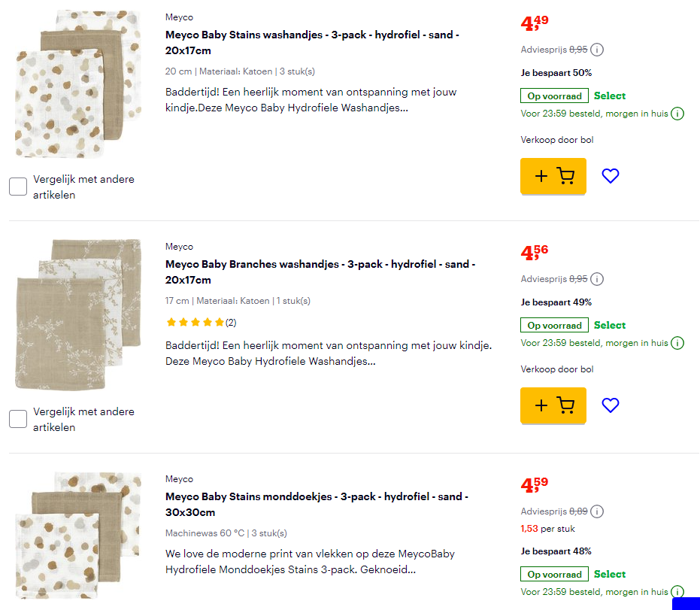Viewport: 700px width, 610px height.
Task: Choose Select next to Branches washandjes stock status
Action: coord(610,325)
